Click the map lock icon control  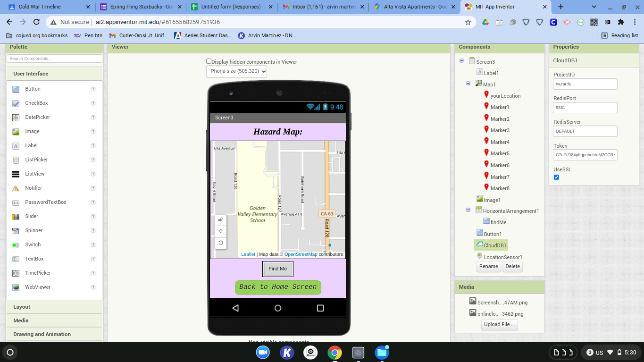tap(220, 219)
